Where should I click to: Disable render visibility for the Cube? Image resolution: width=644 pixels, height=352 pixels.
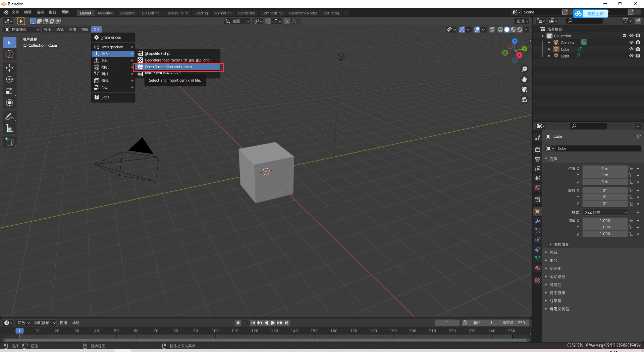pyautogui.click(x=638, y=49)
